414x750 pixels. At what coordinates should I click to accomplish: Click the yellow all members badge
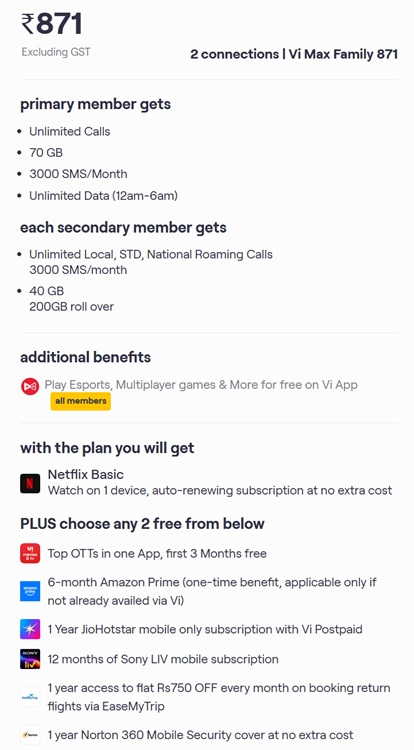tap(81, 401)
